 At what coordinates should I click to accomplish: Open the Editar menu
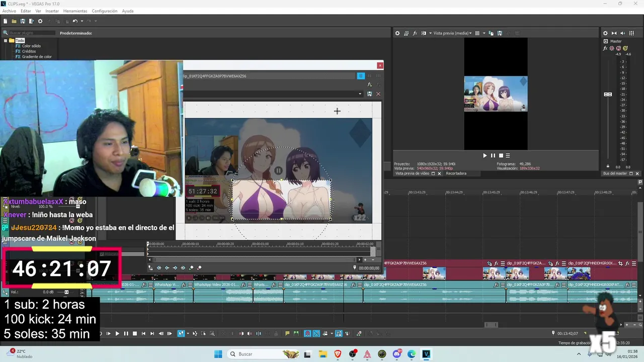(26, 11)
